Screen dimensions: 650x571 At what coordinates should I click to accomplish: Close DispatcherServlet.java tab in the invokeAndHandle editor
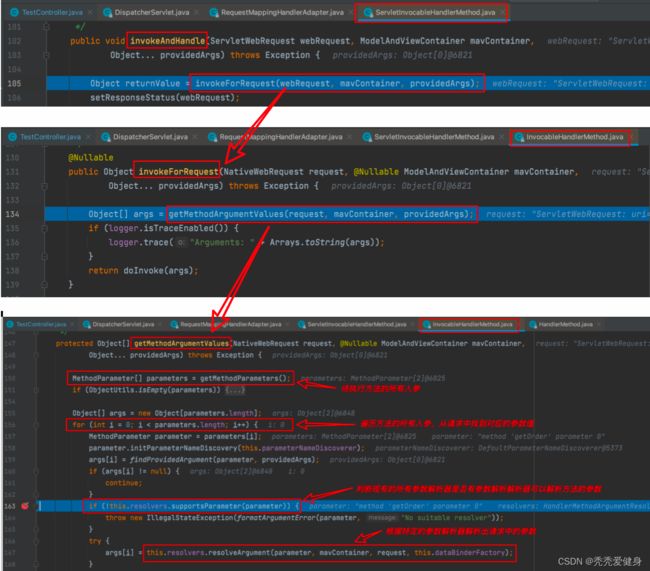pyautogui.click(x=196, y=12)
